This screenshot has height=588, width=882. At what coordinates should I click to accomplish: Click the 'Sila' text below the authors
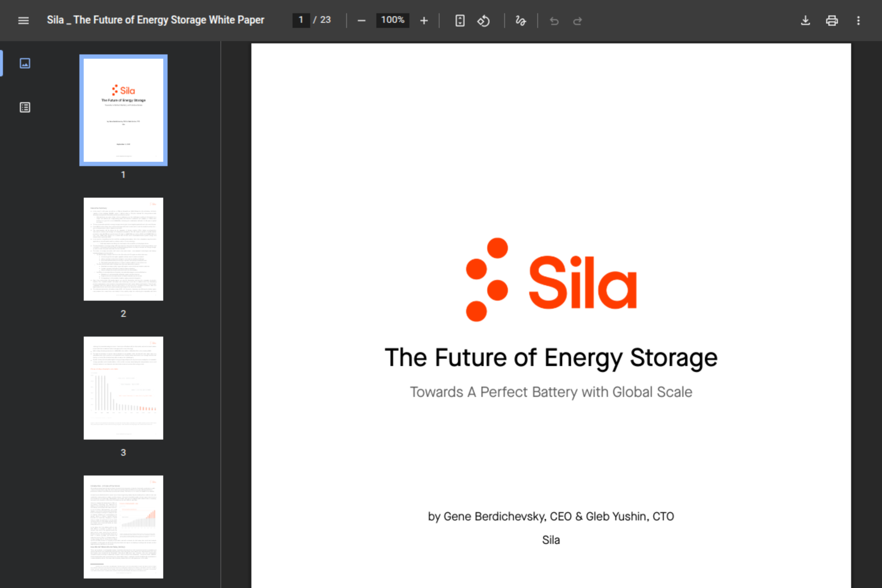tap(551, 540)
